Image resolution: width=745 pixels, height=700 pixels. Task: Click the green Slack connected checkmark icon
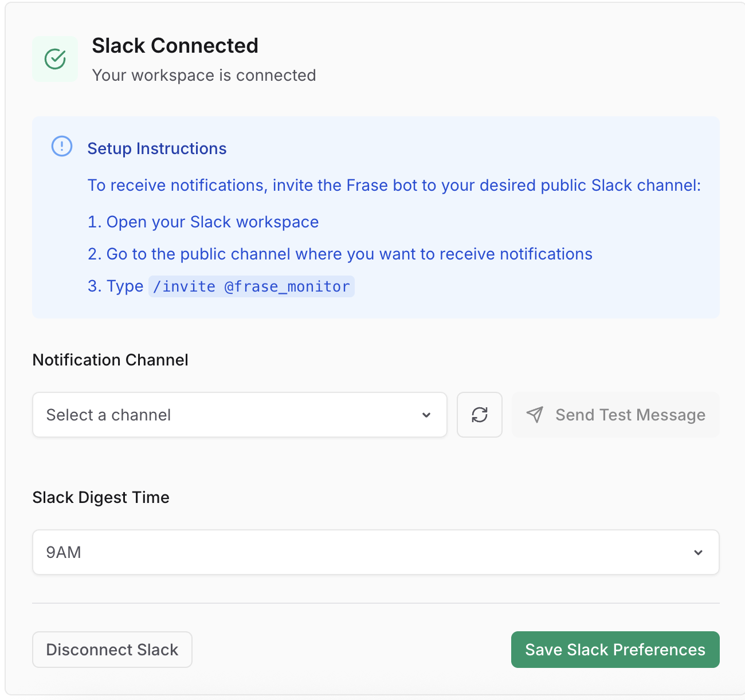click(x=55, y=59)
